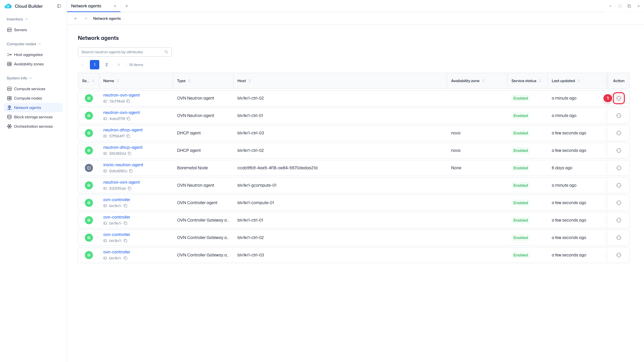Close the Network agents tab
Screen dimensions: 644x362
point(115,6)
